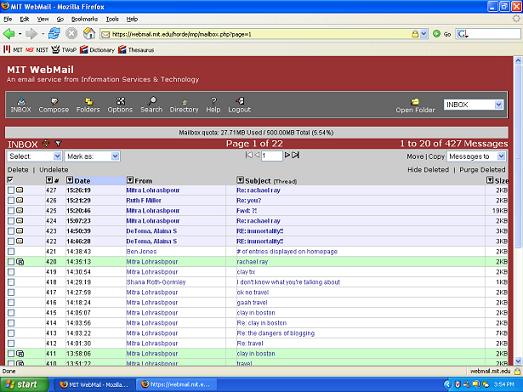Open the Thesaurus bookmark
The height and width of the screenshot is (392, 523).
pyautogui.click(x=136, y=50)
